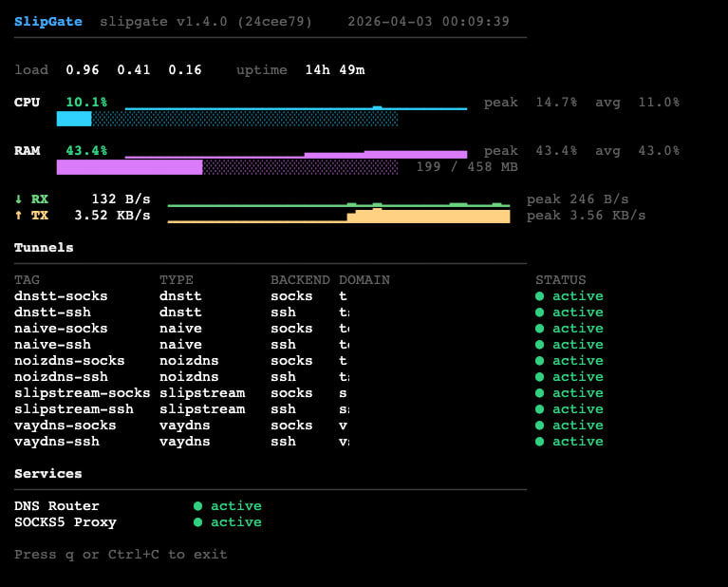This screenshot has width=728, height=587.
Task: Click the CPU percentage 10.1%
Action: click(86, 102)
